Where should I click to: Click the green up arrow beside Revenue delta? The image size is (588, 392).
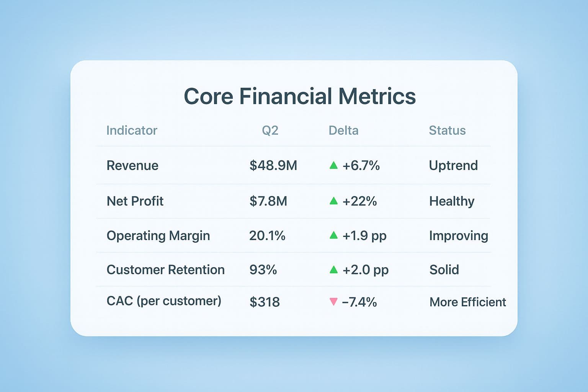pyautogui.click(x=333, y=165)
